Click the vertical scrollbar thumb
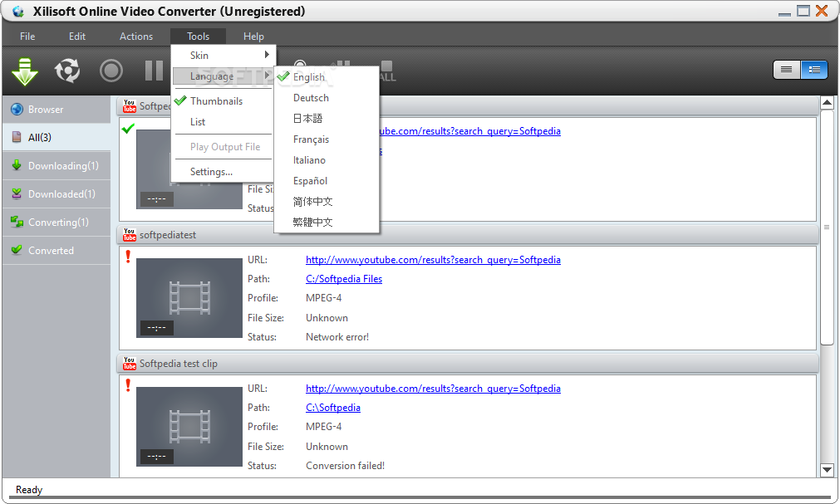This screenshot has width=840, height=504. tap(827, 228)
